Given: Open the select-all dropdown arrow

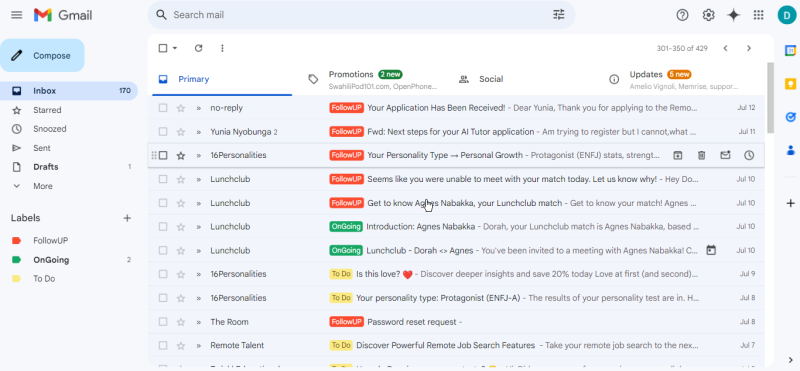Looking at the screenshot, I should [x=175, y=48].
